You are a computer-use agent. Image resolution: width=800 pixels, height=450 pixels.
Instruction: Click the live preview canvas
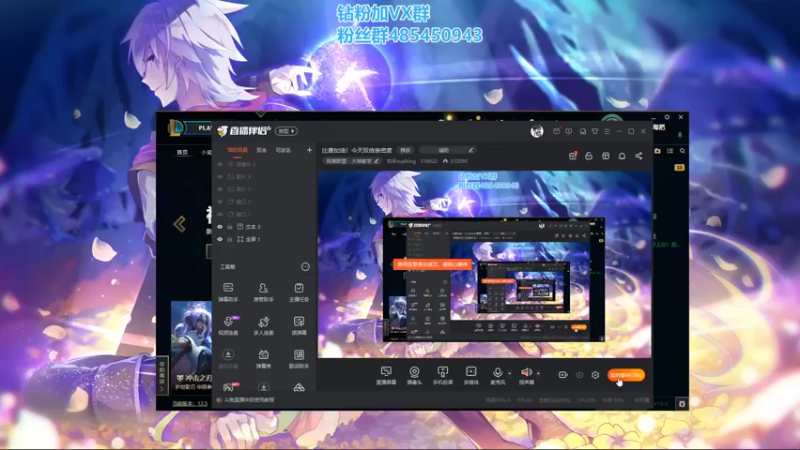(x=485, y=264)
